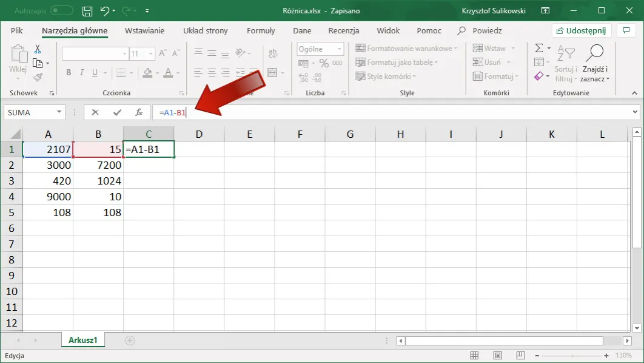Cancel the formula entry with the X

pos(95,112)
